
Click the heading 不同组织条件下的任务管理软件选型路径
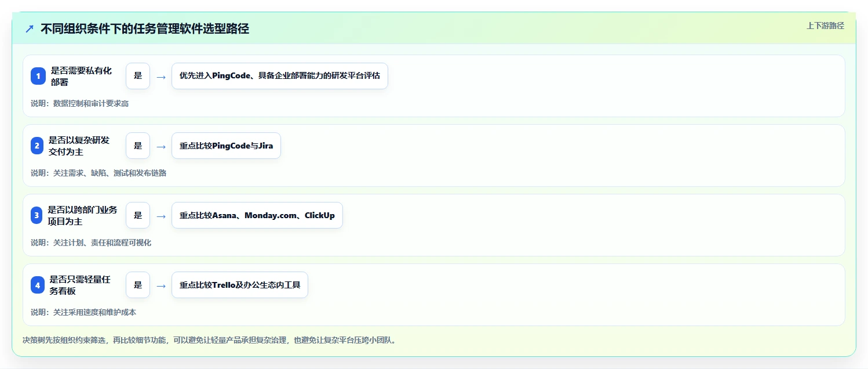pos(145,29)
